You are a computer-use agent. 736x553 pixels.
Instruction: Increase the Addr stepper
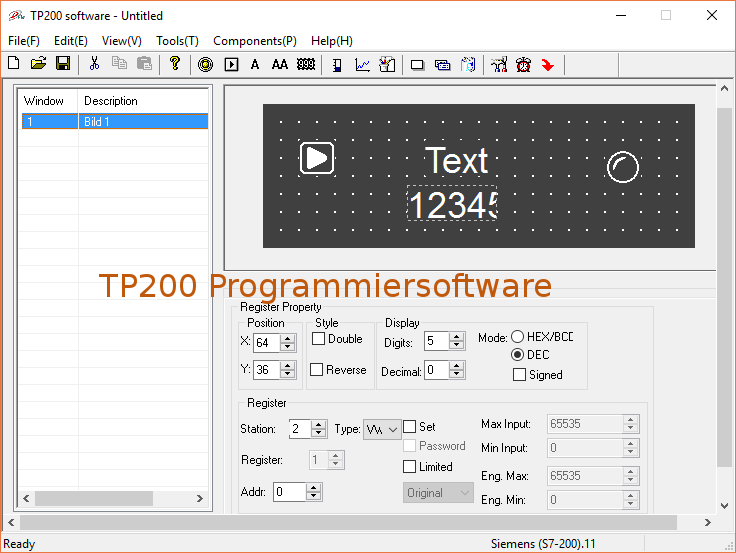(x=314, y=488)
